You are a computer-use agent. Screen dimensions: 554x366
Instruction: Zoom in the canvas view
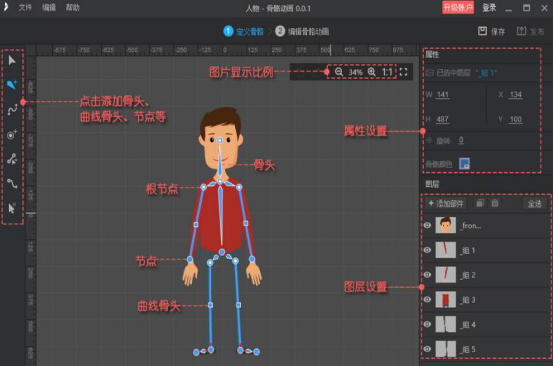[x=372, y=72]
